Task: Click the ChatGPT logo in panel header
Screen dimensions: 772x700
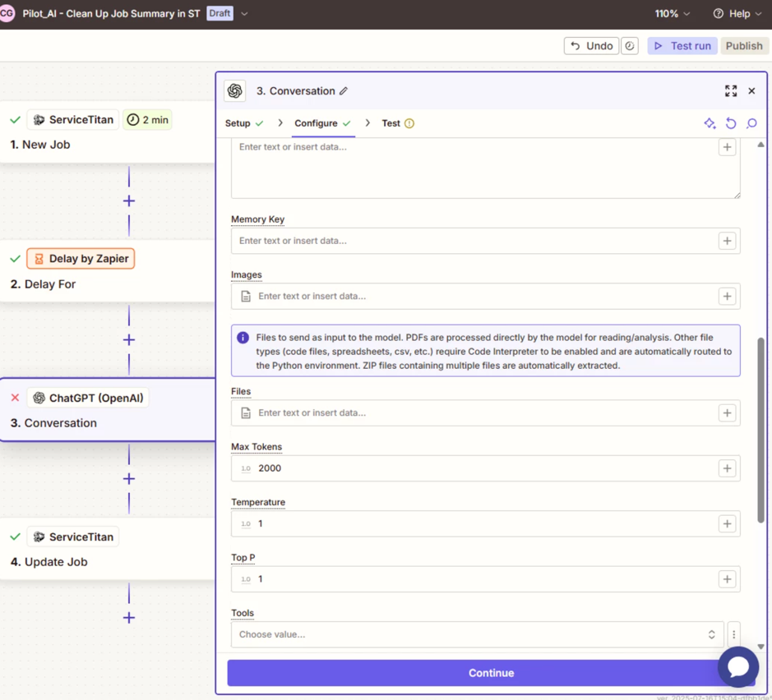Action: click(235, 91)
